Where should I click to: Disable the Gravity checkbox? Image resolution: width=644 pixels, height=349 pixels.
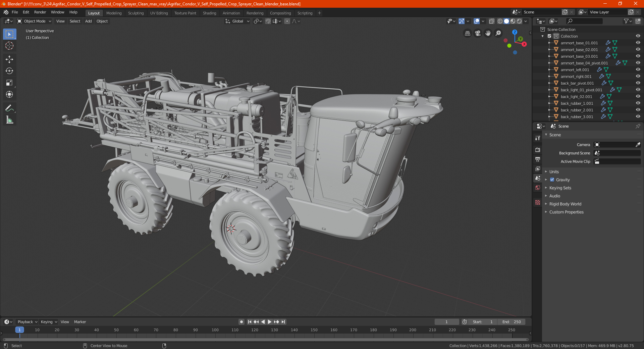552,180
